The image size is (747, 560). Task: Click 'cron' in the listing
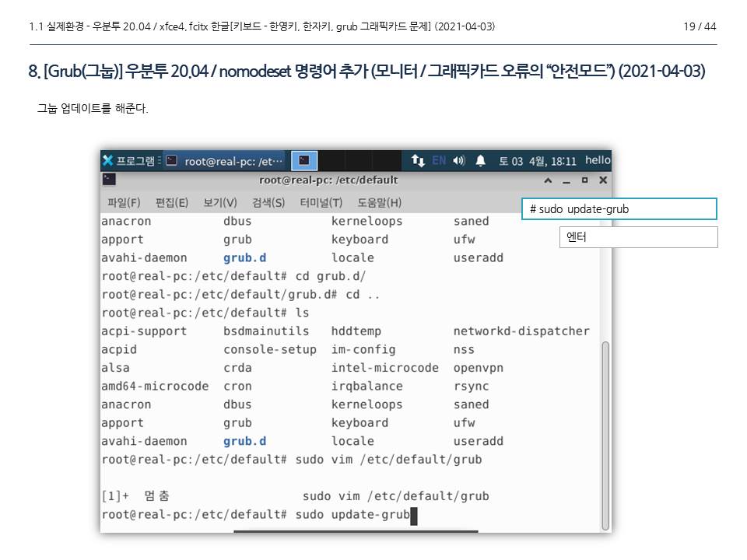click(x=238, y=387)
